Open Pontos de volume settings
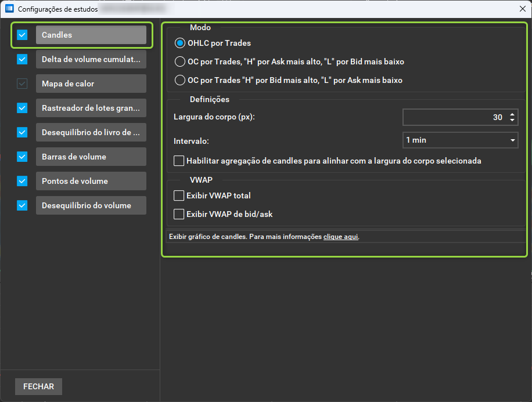The height and width of the screenshot is (402, 532). [91, 181]
